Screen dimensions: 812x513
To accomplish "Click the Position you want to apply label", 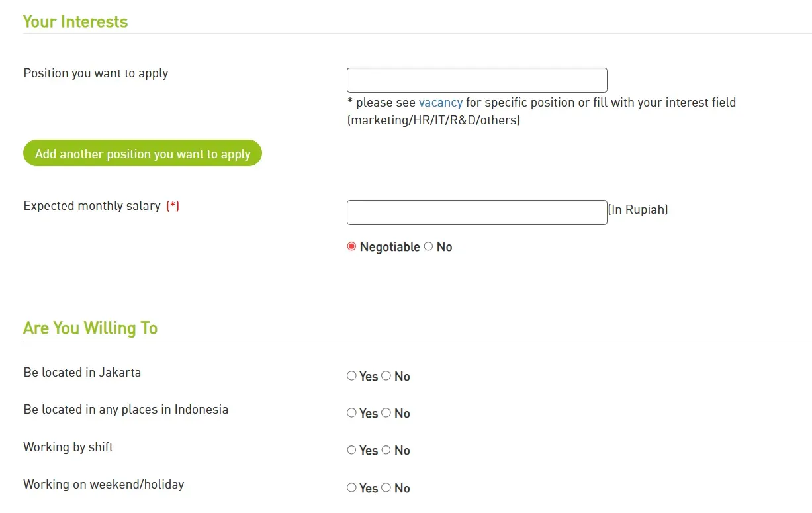I will click(x=96, y=73).
